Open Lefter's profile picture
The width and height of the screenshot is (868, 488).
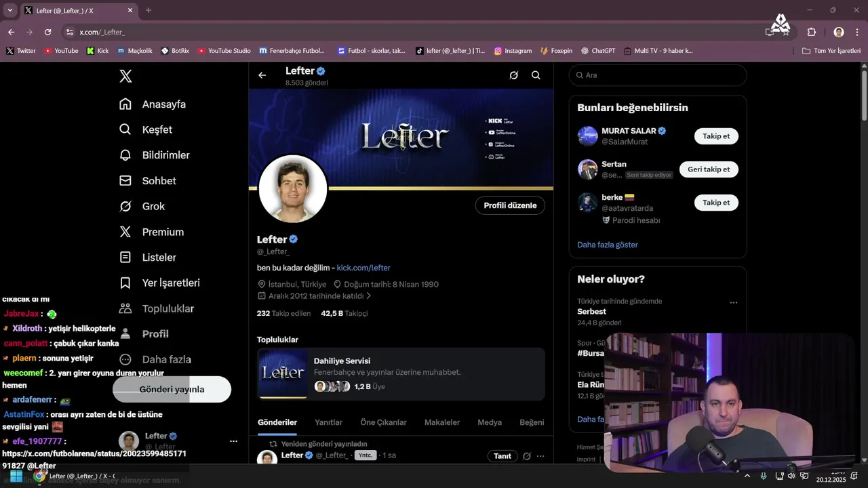293,189
